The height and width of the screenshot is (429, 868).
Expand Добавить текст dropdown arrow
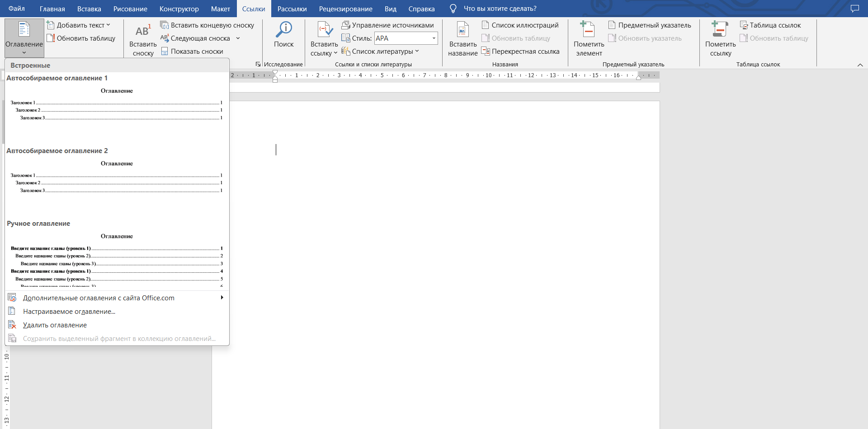(x=108, y=25)
